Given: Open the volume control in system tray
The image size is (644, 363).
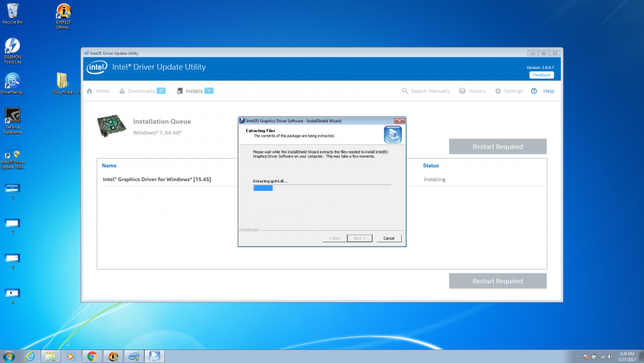Looking at the screenshot, I should click(610, 357).
